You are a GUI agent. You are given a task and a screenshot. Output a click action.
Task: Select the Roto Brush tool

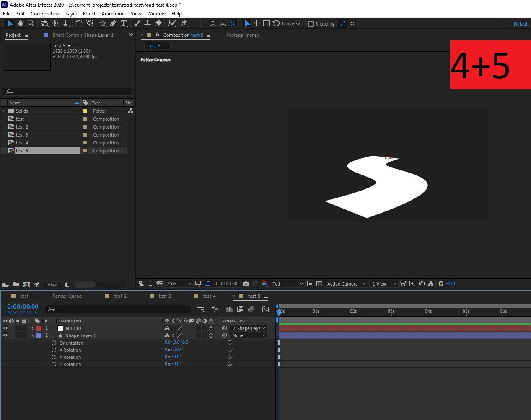coord(171,23)
